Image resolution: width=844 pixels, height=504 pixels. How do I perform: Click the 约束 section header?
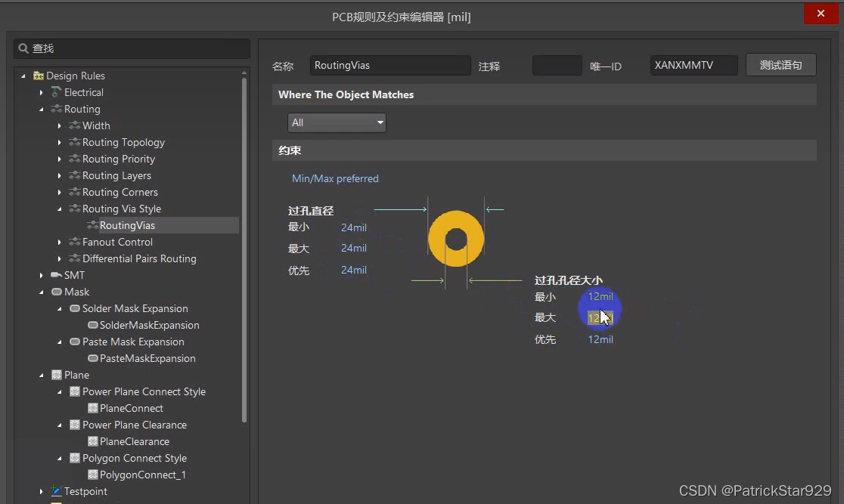tap(545, 150)
